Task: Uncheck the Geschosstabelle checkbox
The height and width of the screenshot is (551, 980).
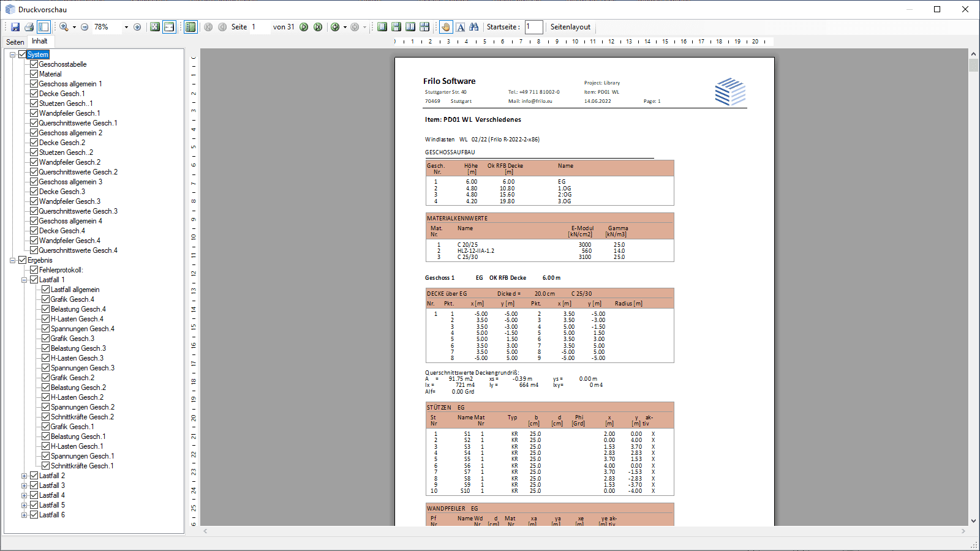Action: (34, 64)
